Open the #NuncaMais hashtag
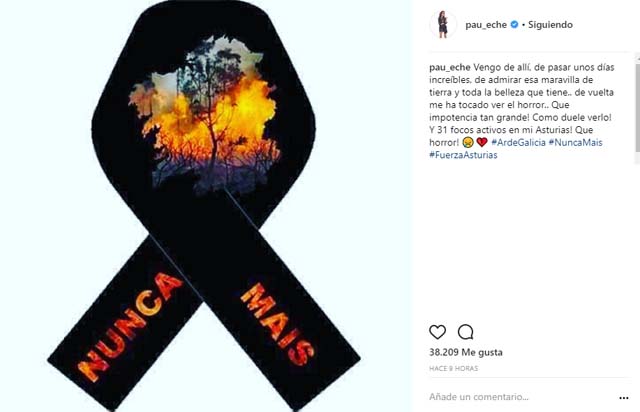 point(576,143)
